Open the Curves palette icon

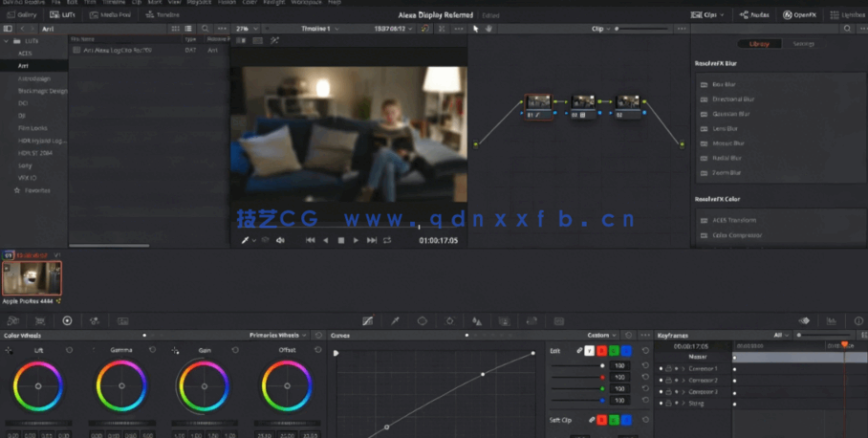click(367, 320)
